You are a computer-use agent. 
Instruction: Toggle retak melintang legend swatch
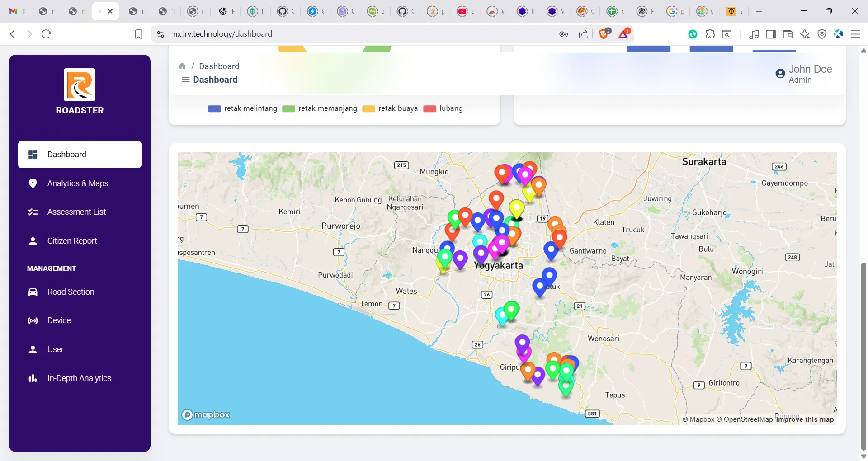(214, 108)
